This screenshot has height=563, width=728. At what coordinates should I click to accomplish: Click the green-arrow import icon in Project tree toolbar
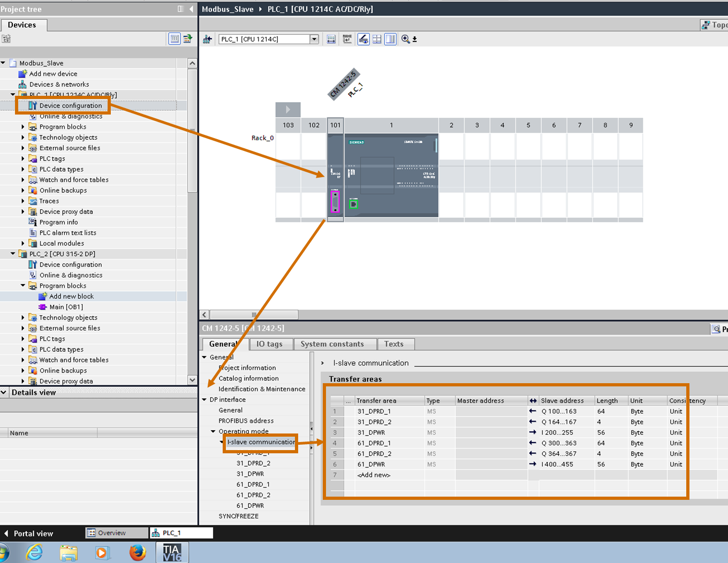[187, 39]
